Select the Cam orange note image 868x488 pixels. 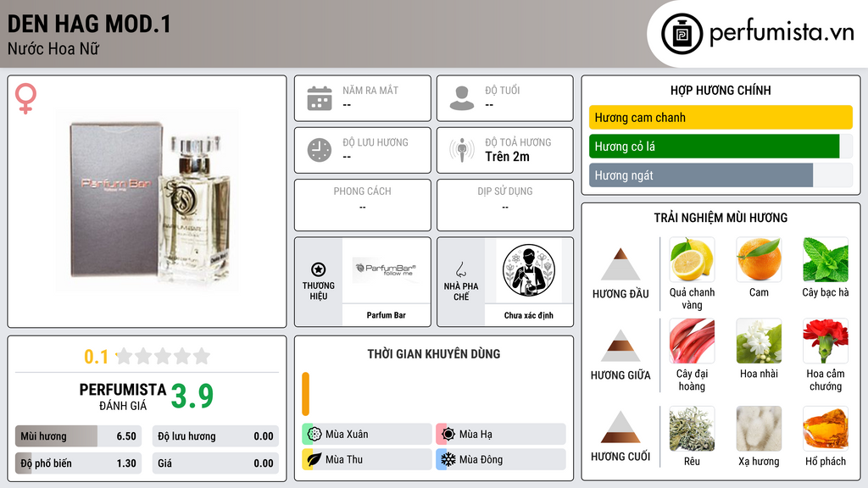tap(759, 259)
